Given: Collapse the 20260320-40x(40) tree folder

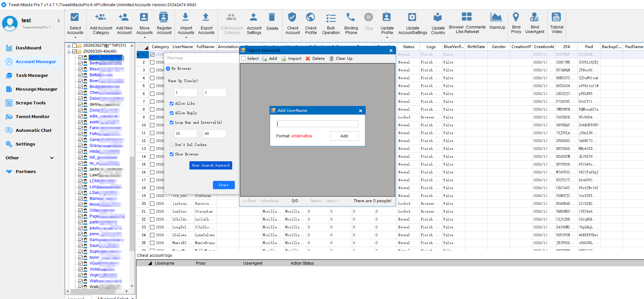Looking at the screenshot, I should (69, 52).
